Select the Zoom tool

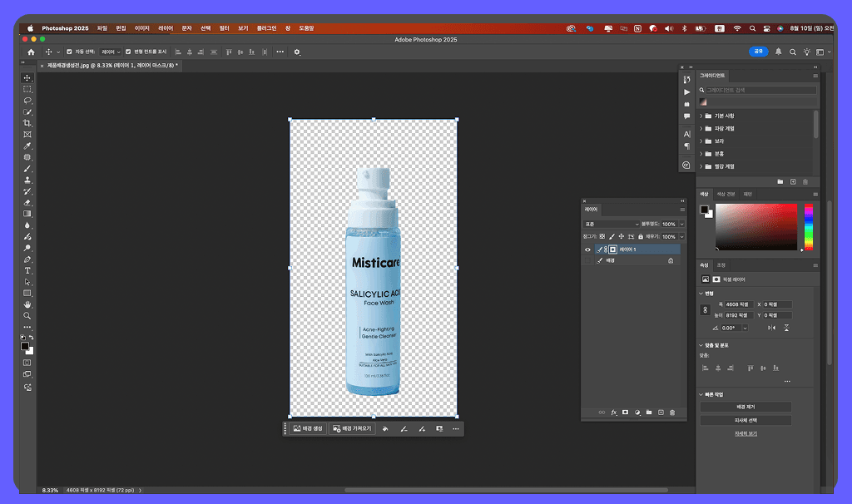tap(27, 316)
